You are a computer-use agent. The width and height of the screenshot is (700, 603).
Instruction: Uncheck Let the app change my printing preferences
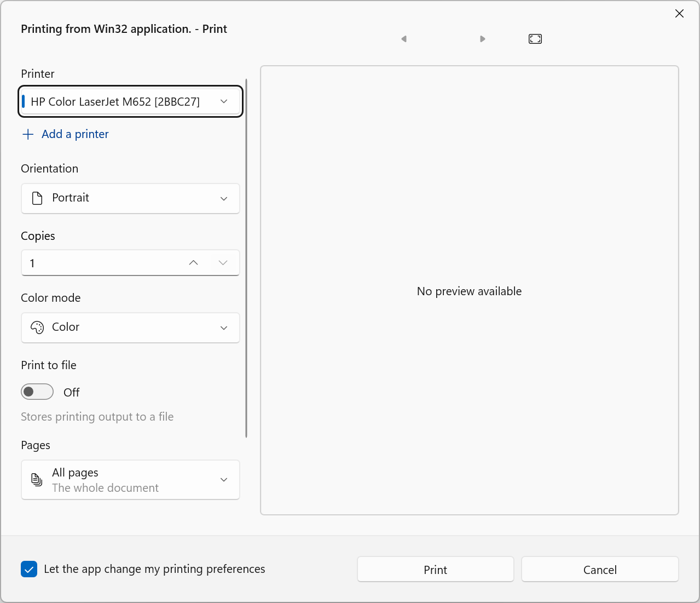coord(29,569)
